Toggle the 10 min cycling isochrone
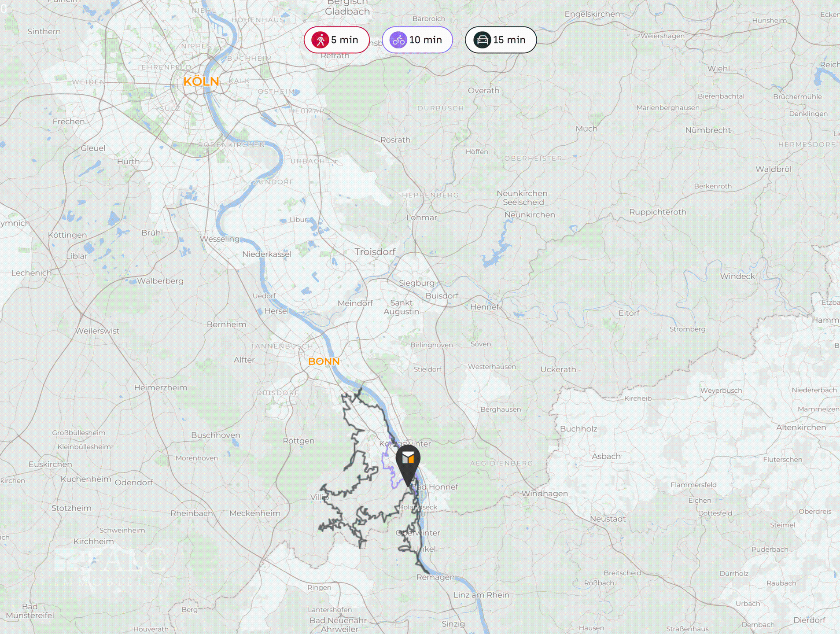 pos(417,40)
